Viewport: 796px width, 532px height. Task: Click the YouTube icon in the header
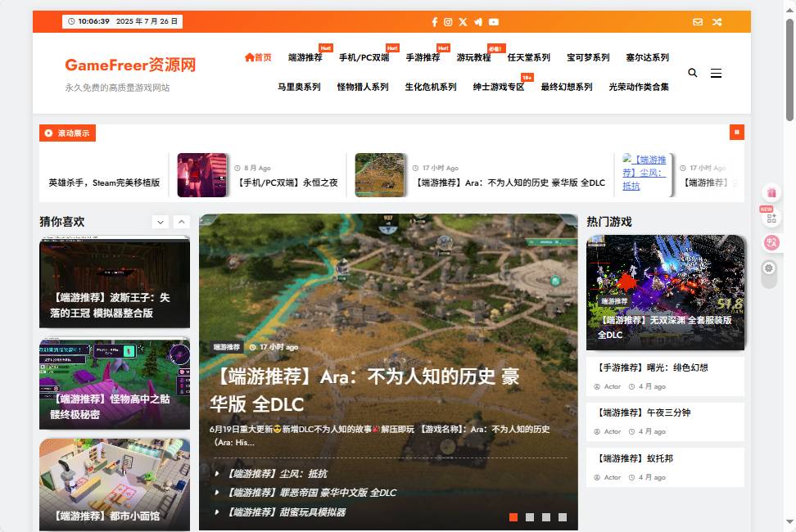(493, 22)
